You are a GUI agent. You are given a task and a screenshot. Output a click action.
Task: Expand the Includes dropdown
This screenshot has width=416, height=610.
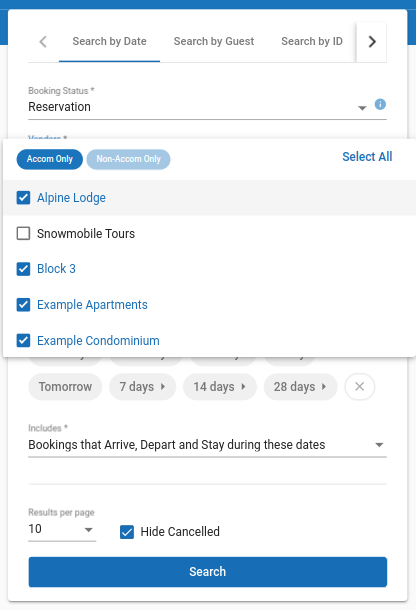207,445
